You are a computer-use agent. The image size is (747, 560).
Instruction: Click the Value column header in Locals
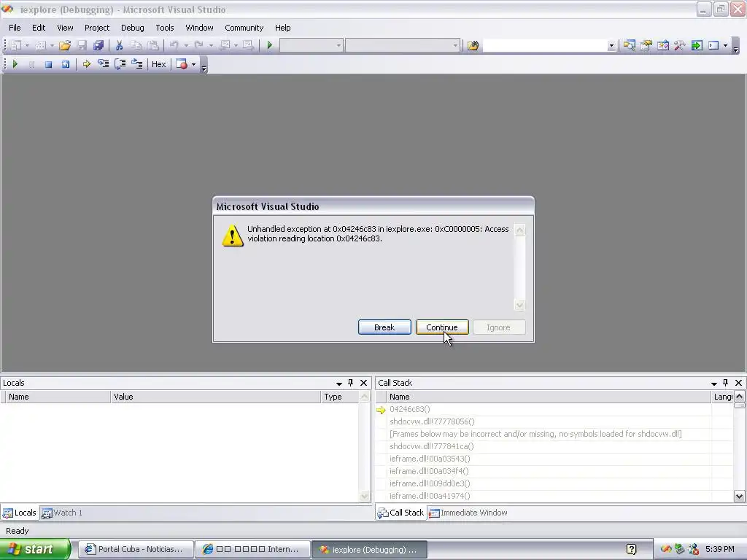point(216,397)
